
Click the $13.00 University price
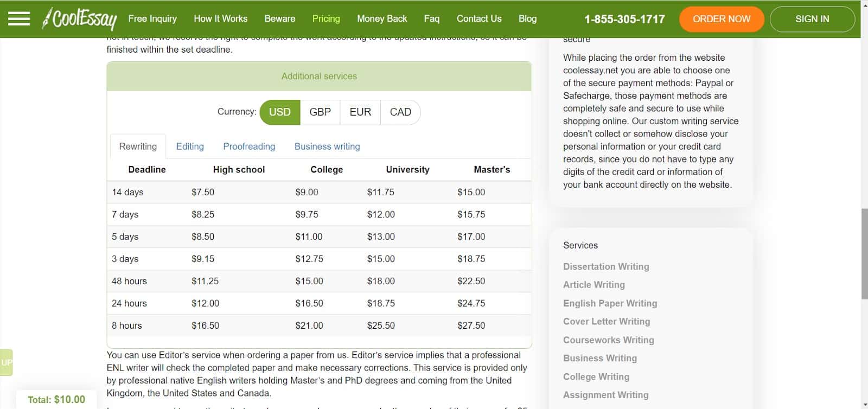point(381,237)
